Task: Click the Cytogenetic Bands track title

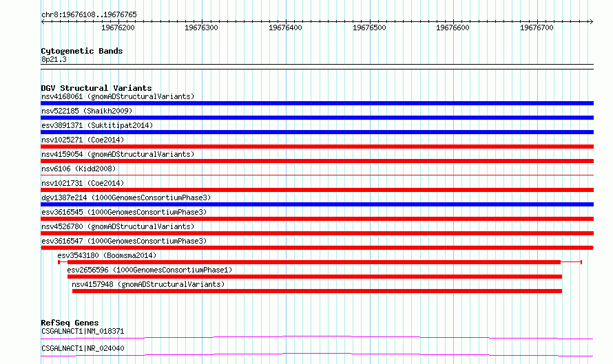Action: 82,51
